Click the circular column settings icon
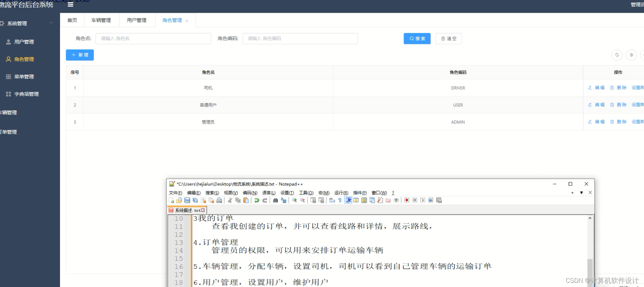Viewport: 644px width, 287px height. [x=631, y=55]
